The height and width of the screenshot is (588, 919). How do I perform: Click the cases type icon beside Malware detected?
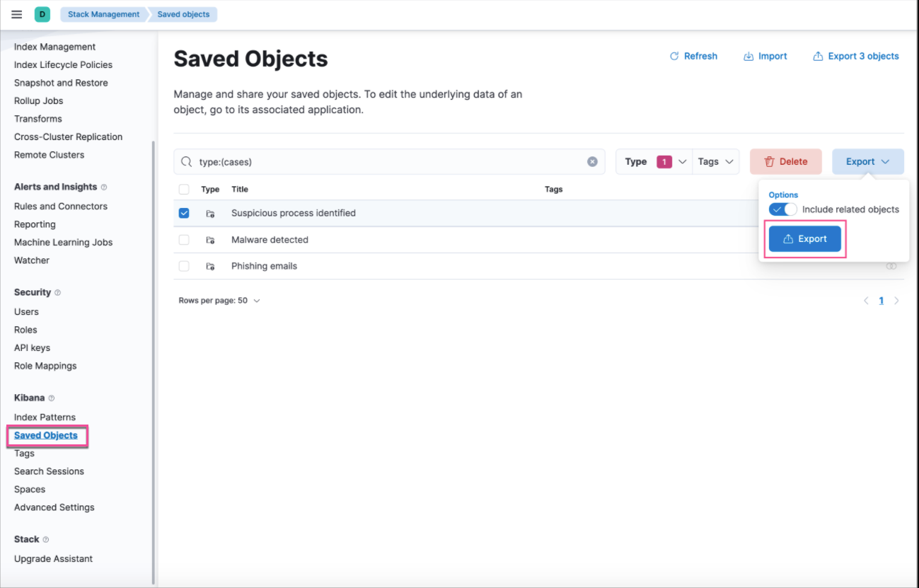(x=209, y=239)
